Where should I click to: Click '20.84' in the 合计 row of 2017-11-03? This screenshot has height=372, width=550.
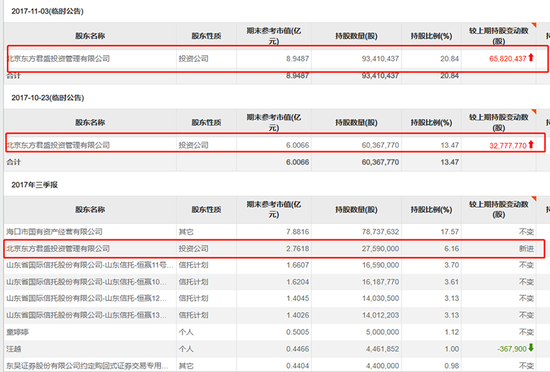coord(450,75)
